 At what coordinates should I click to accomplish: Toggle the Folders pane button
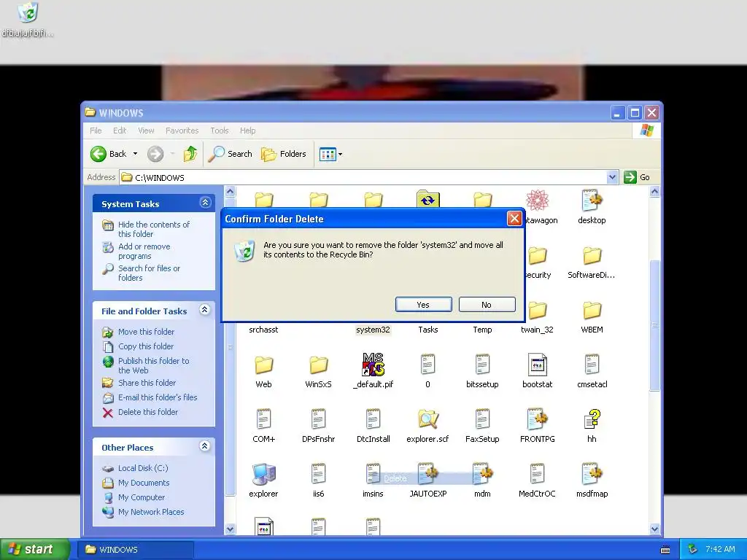284,154
